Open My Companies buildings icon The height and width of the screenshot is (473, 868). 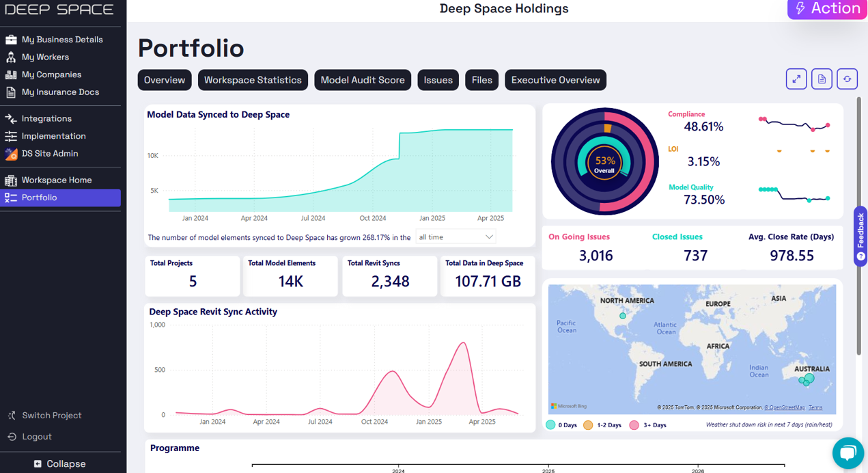coord(11,75)
